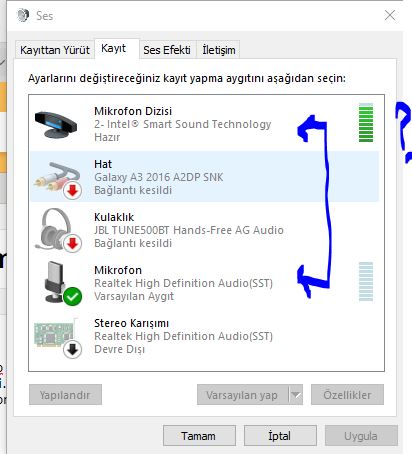Viewport: 412px width, 454px height.
Task: Select the Stereo Karışımı sound card icon
Action: pyautogui.click(x=57, y=337)
